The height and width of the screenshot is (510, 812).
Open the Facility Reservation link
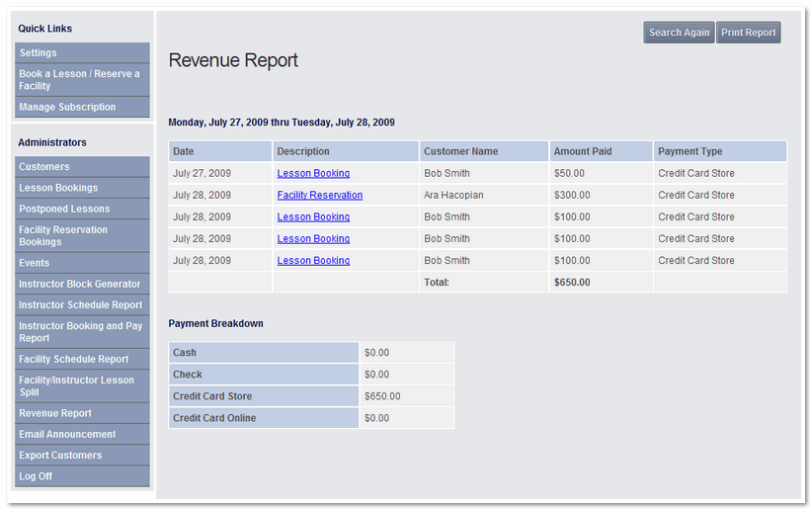(x=319, y=195)
